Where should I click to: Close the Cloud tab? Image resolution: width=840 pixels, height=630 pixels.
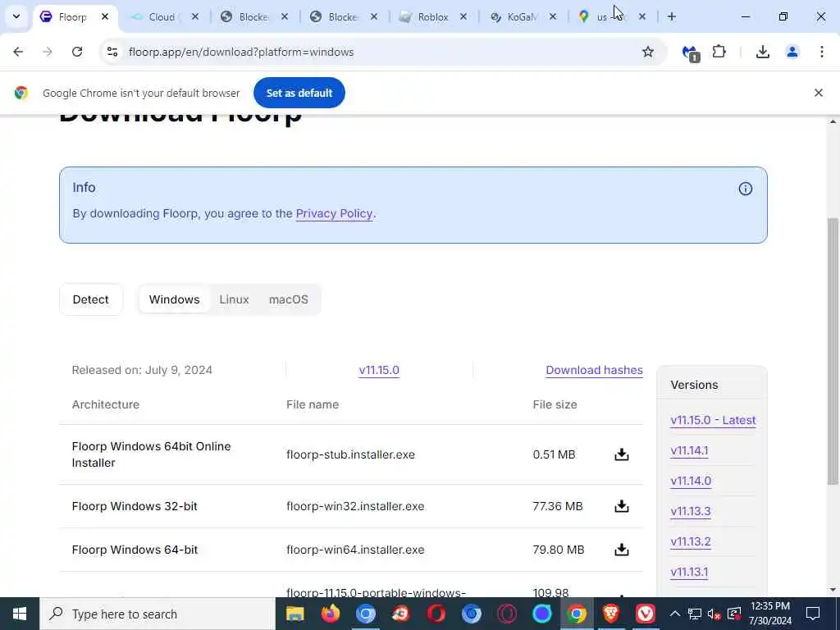[x=195, y=16]
